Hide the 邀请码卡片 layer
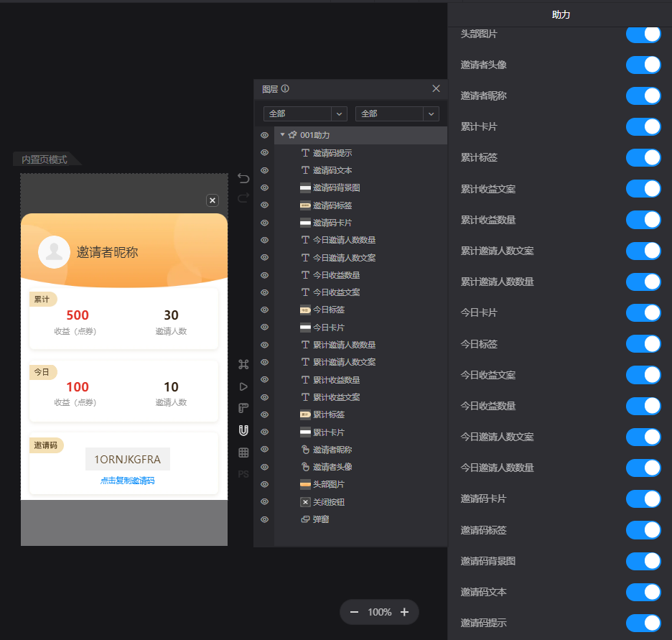The image size is (672, 640). (x=264, y=223)
